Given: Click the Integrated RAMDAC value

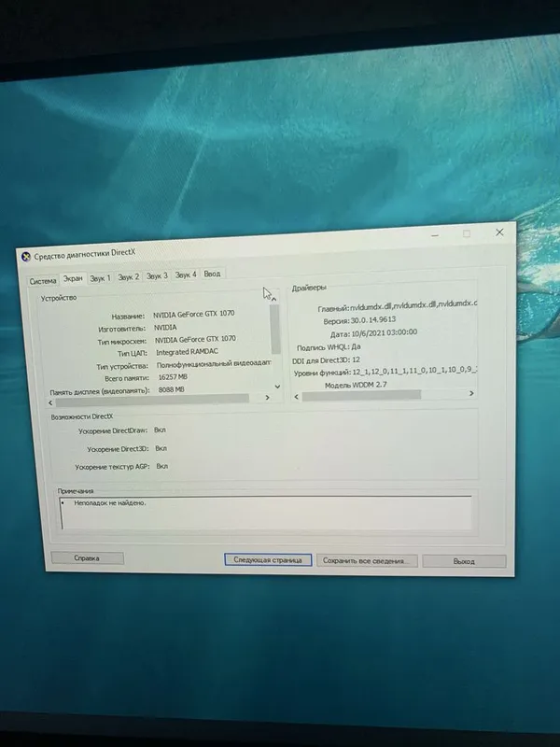Looking at the screenshot, I should click(188, 352).
